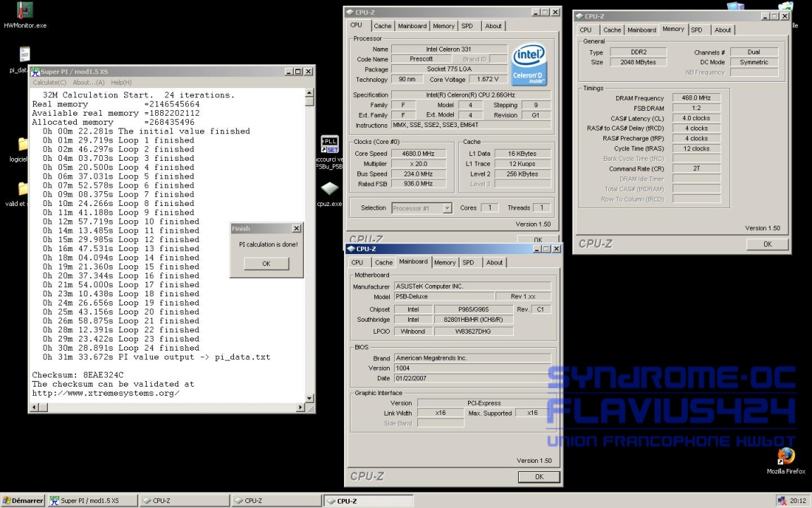
Task: Click the Core Voltage 1.672 V field
Action: point(488,79)
